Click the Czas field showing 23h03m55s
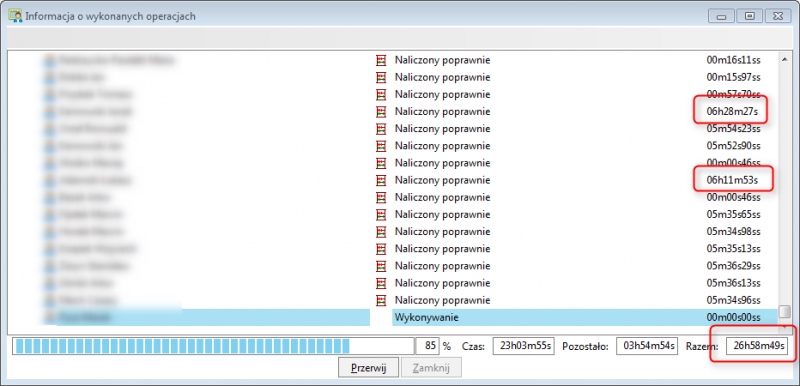The height and width of the screenshot is (386, 800). point(523,346)
